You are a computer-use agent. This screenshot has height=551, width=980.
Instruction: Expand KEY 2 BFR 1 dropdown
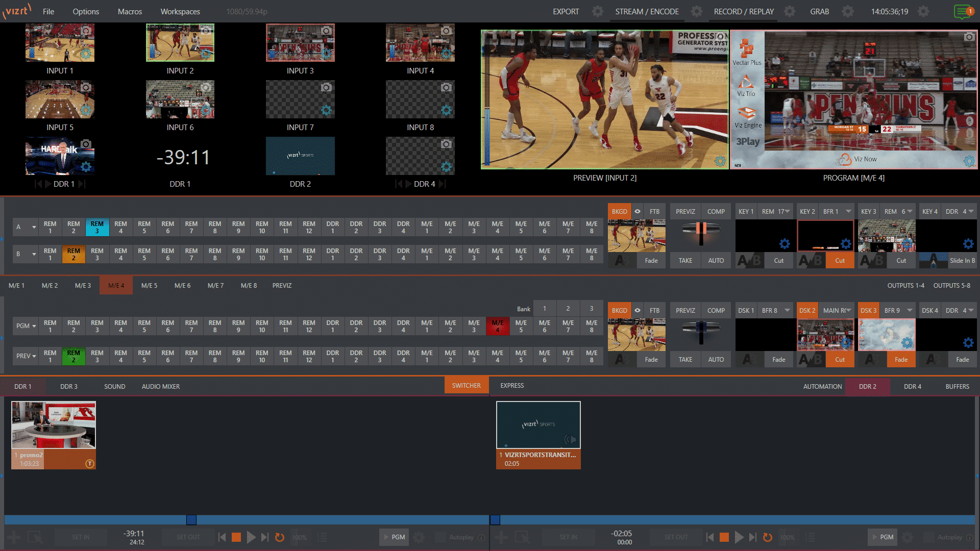[x=846, y=211]
